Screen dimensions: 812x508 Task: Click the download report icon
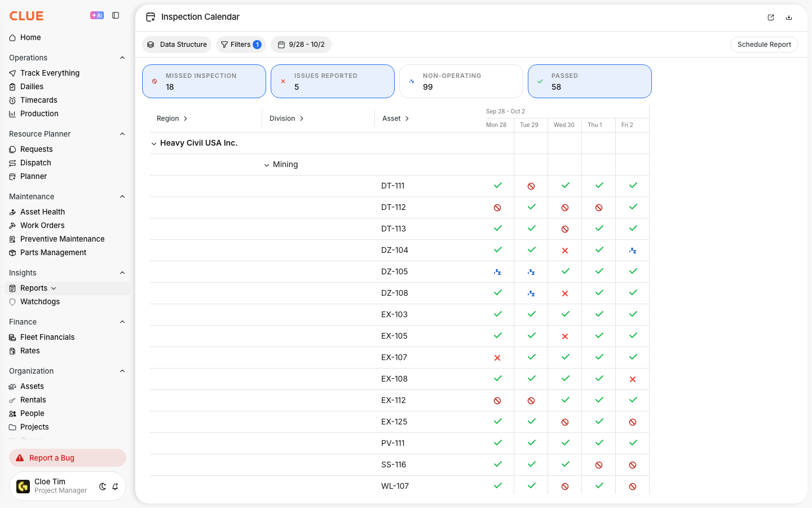[x=789, y=17]
